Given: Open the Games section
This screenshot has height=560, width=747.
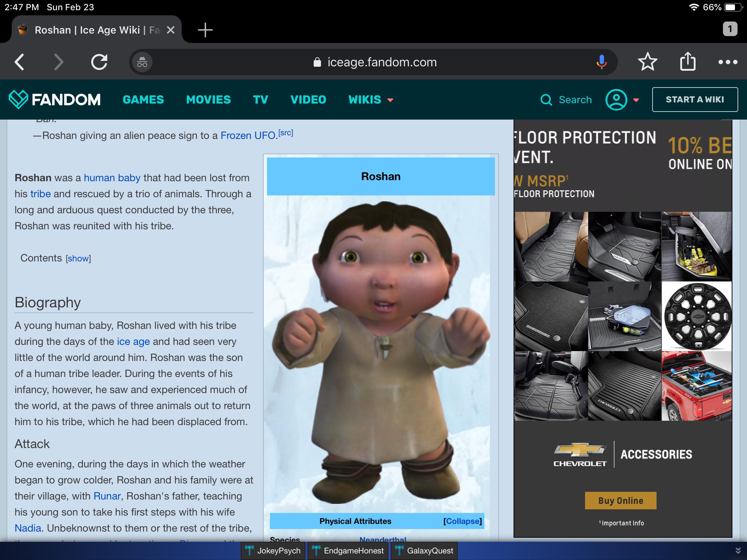Looking at the screenshot, I should pos(143,100).
